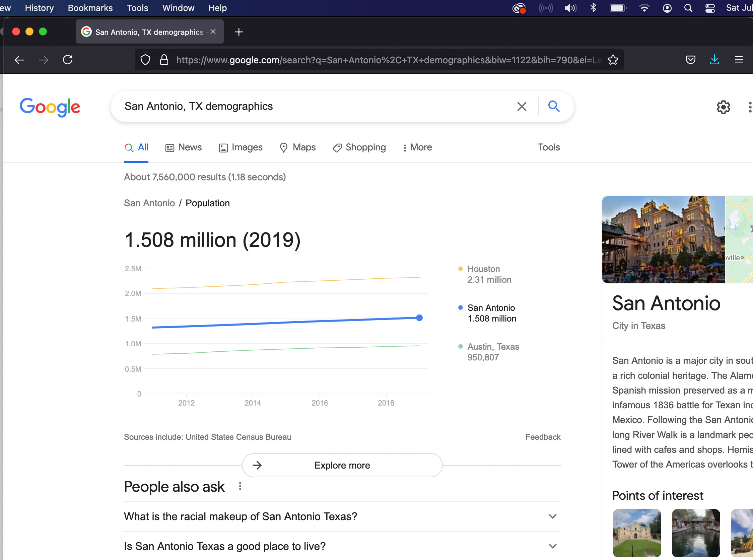
Task: Open macOS Spotlight search
Action: pos(688,8)
